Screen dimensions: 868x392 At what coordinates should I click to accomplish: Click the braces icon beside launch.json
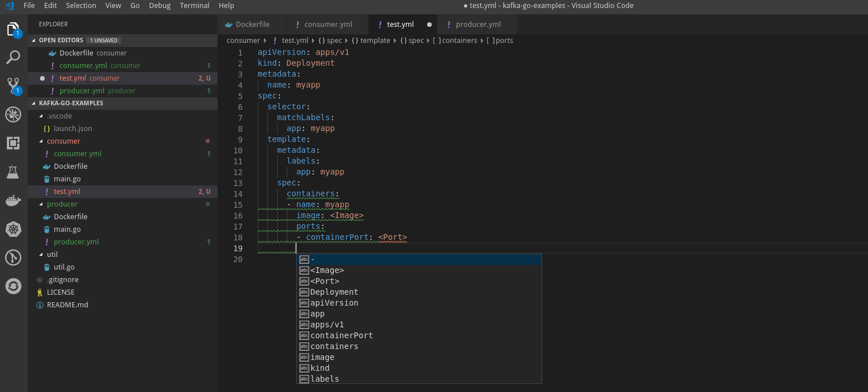46,129
